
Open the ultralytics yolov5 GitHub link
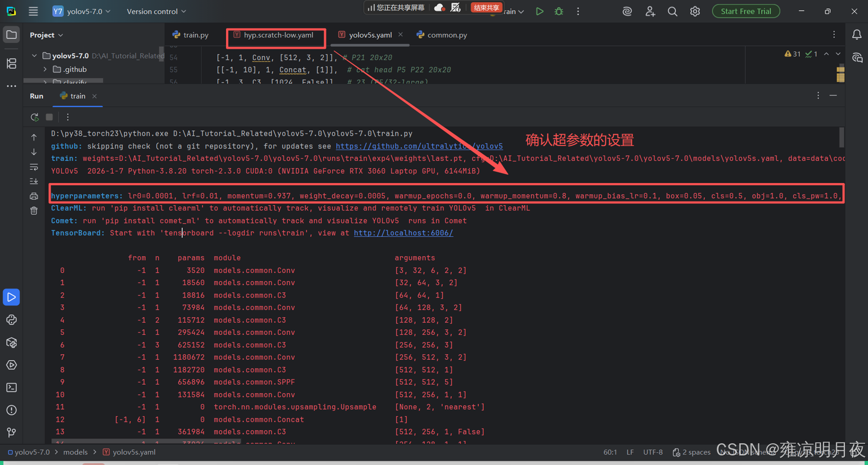coord(419,146)
